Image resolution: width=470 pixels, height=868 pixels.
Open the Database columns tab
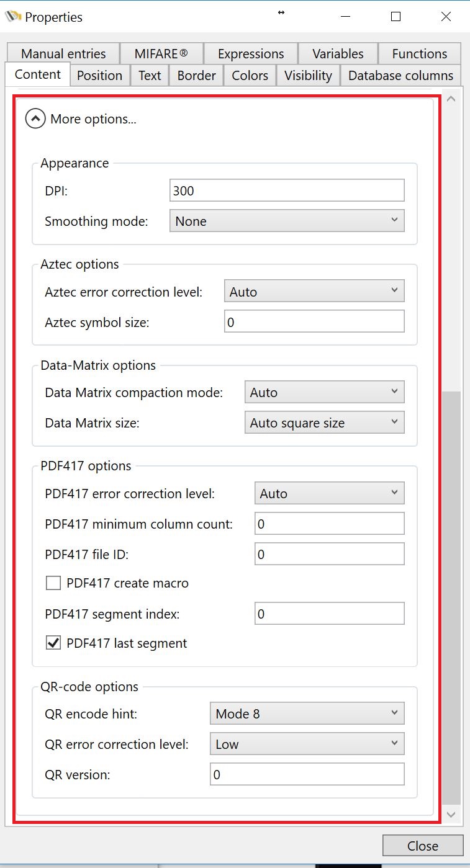point(401,76)
